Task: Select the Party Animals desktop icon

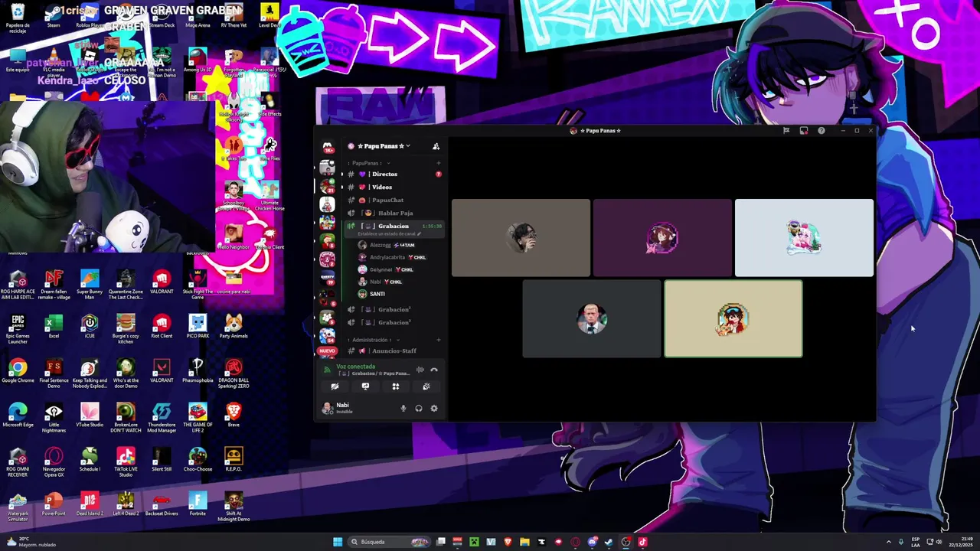Action: coord(234,327)
